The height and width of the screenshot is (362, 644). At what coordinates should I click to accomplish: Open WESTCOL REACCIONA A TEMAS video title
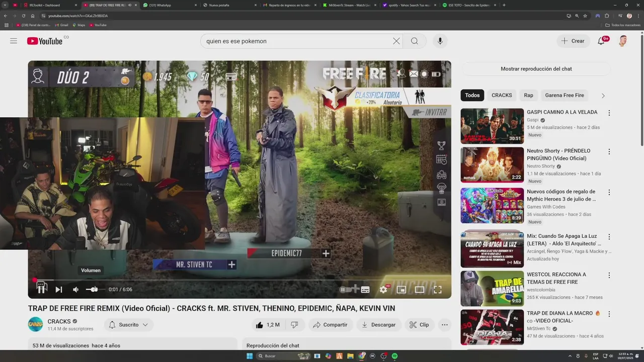556,278
